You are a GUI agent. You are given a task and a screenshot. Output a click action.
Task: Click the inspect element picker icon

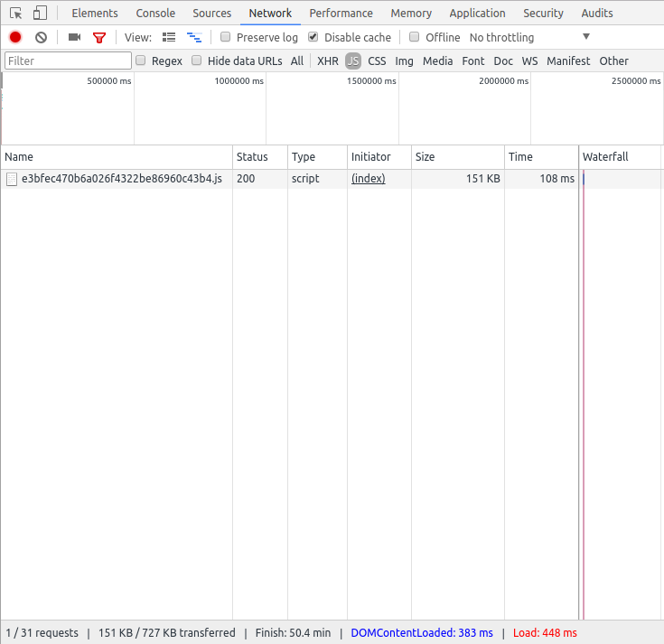coord(15,14)
